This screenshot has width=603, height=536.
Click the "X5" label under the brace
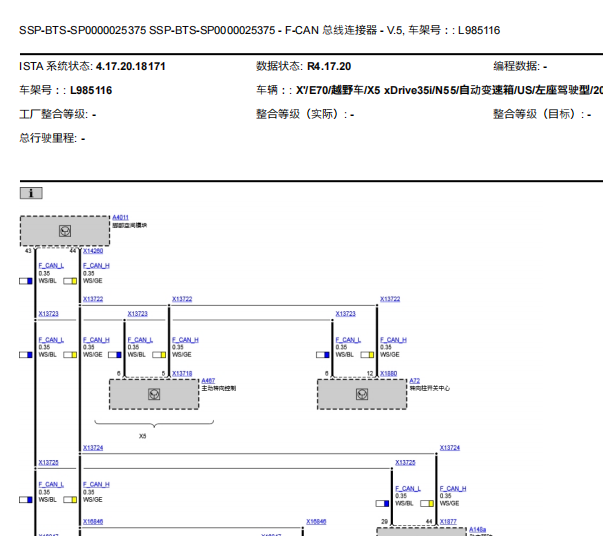point(143,436)
